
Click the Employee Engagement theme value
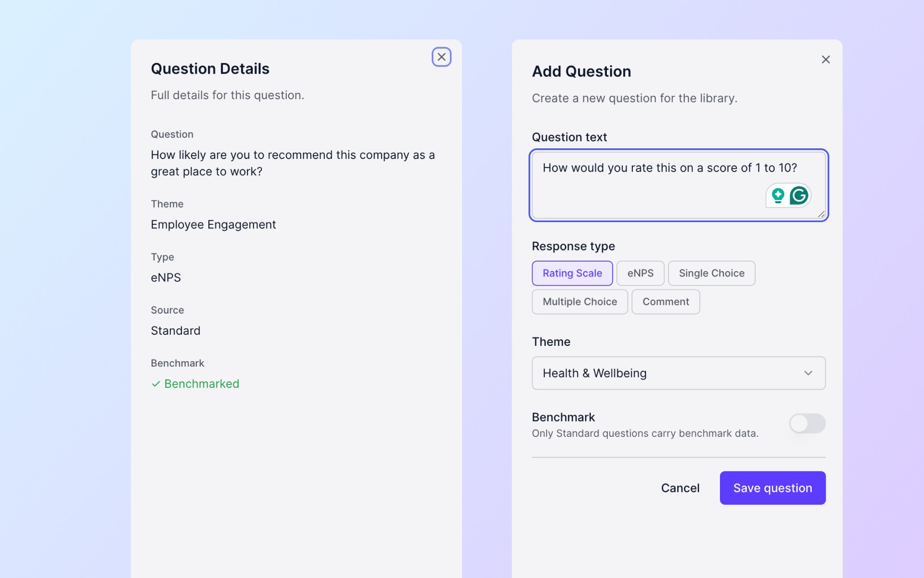pos(213,224)
